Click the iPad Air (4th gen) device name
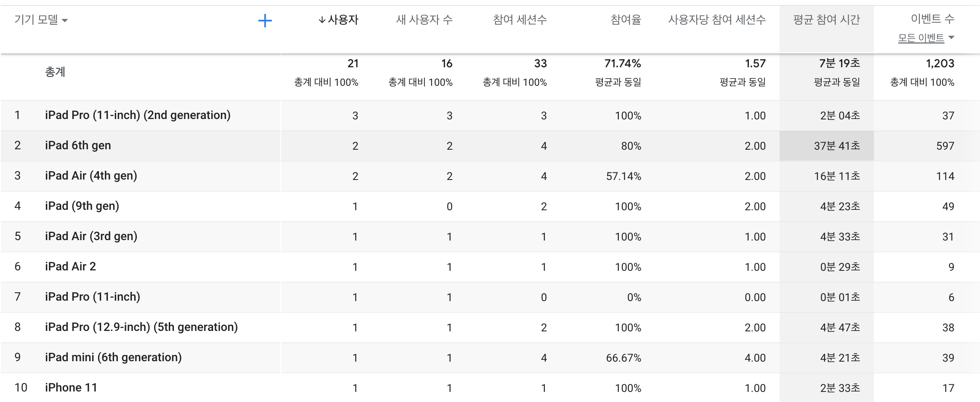980x402 pixels. tap(91, 176)
